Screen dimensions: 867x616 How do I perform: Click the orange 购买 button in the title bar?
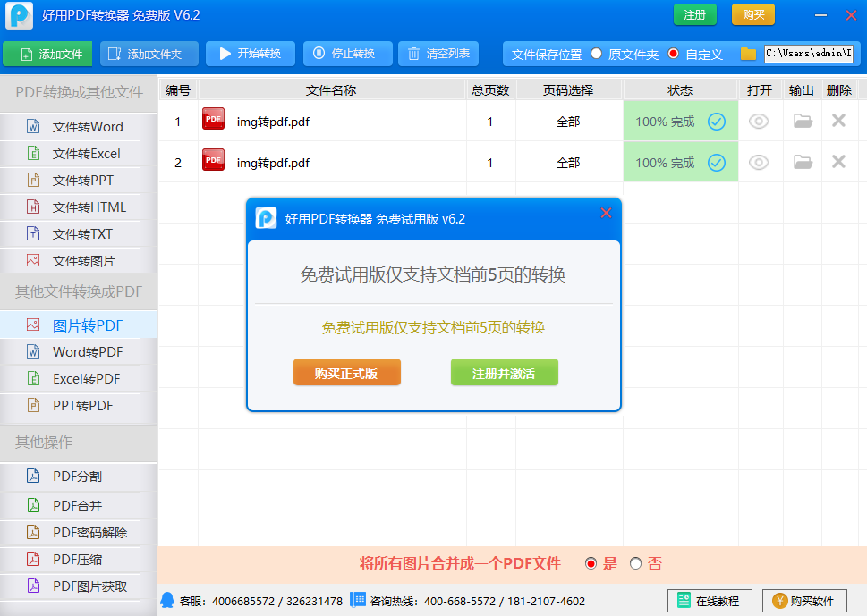pyautogui.click(x=753, y=15)
